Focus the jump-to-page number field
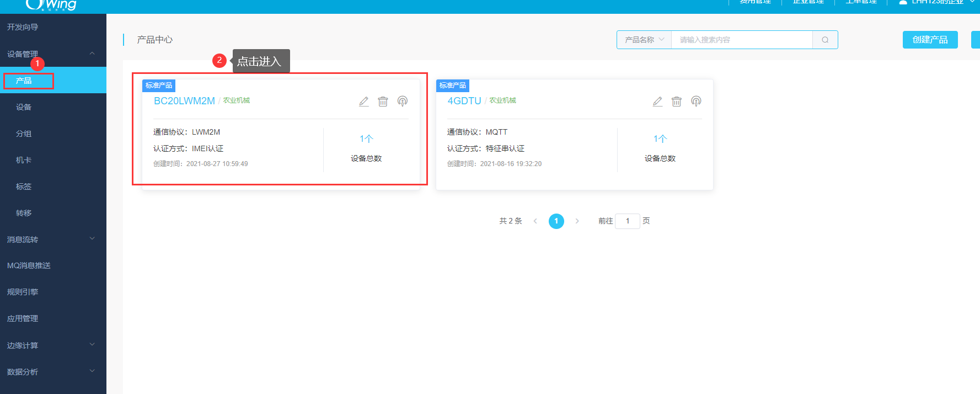 628,221
